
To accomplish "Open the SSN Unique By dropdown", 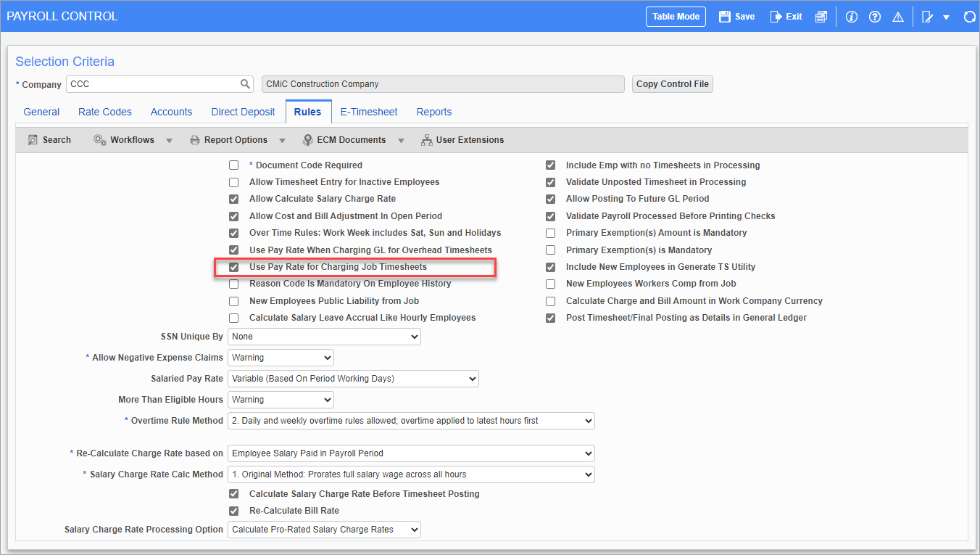I will (324, 337).
